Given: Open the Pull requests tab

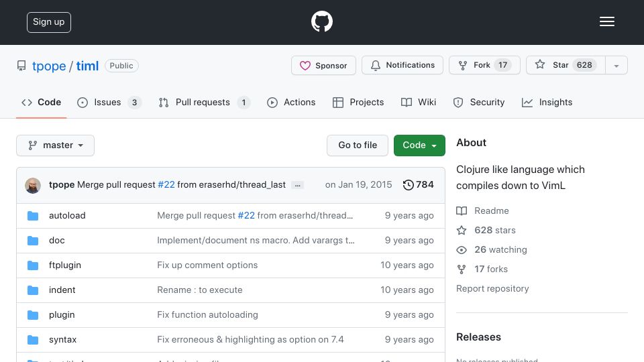Looking at the screenshot, I should (204, 103).
